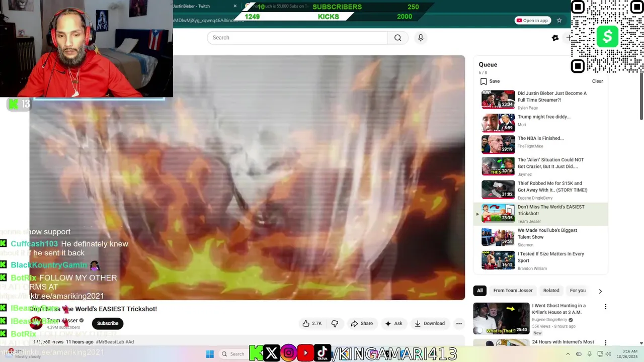Click the #Ad hashtag in description

point(130,342)
